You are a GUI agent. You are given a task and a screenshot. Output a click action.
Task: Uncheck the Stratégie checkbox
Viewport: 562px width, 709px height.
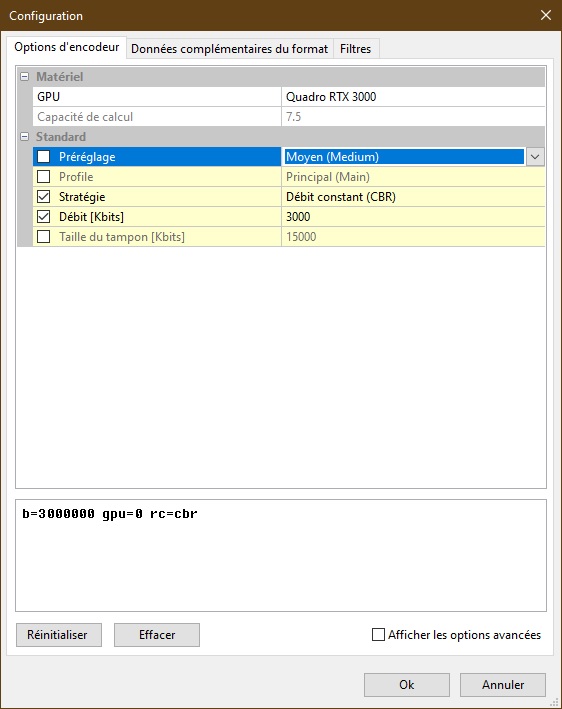43,197
